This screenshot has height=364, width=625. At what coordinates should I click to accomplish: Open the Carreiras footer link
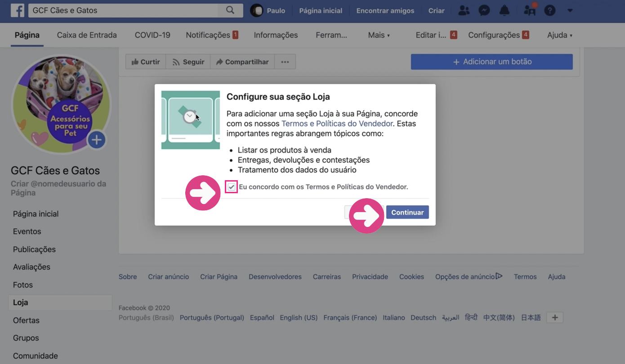click(327, 277)
